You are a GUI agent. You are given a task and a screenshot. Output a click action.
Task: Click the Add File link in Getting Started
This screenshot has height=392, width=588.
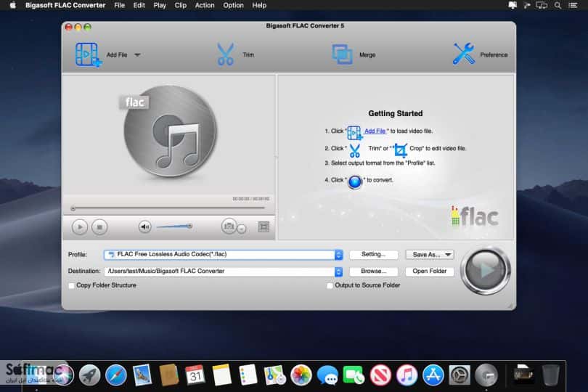[375, 131]
